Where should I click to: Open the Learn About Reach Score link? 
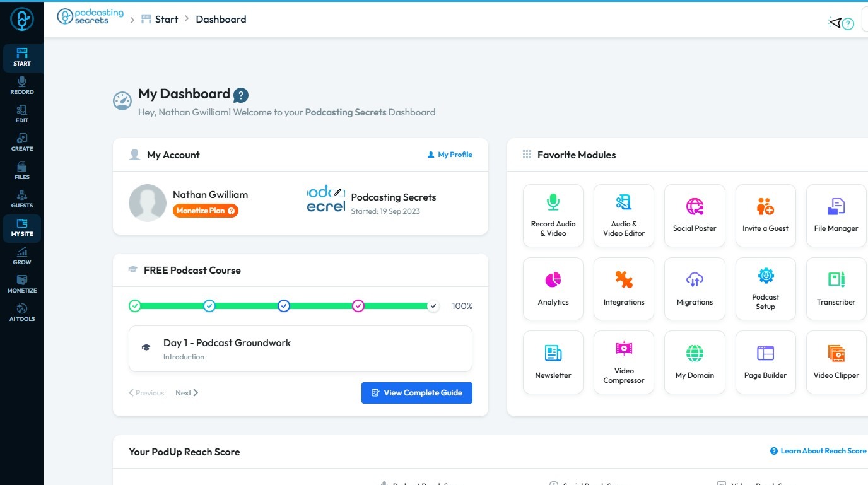[818, 451]
